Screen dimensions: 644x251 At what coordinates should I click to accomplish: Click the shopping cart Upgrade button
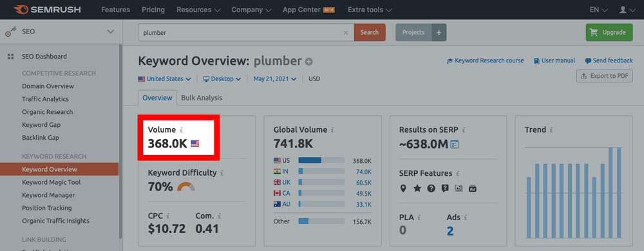[x=609, y=32]
